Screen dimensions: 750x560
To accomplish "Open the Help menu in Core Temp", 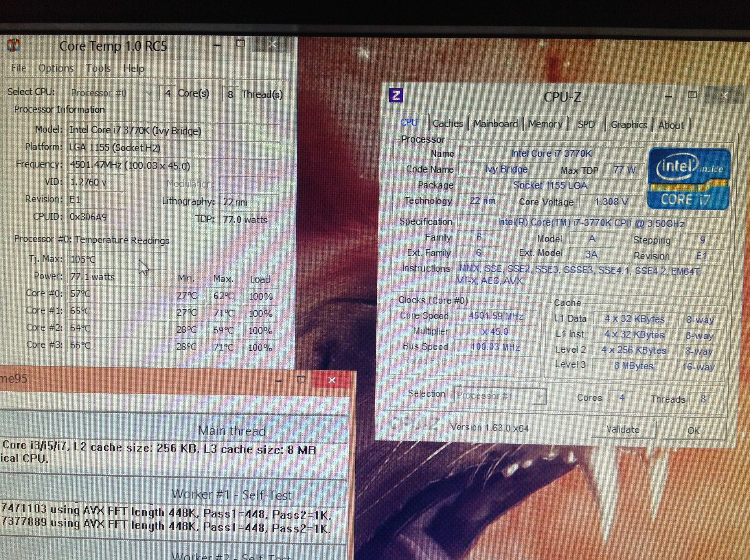I will [x=133, y=69].
